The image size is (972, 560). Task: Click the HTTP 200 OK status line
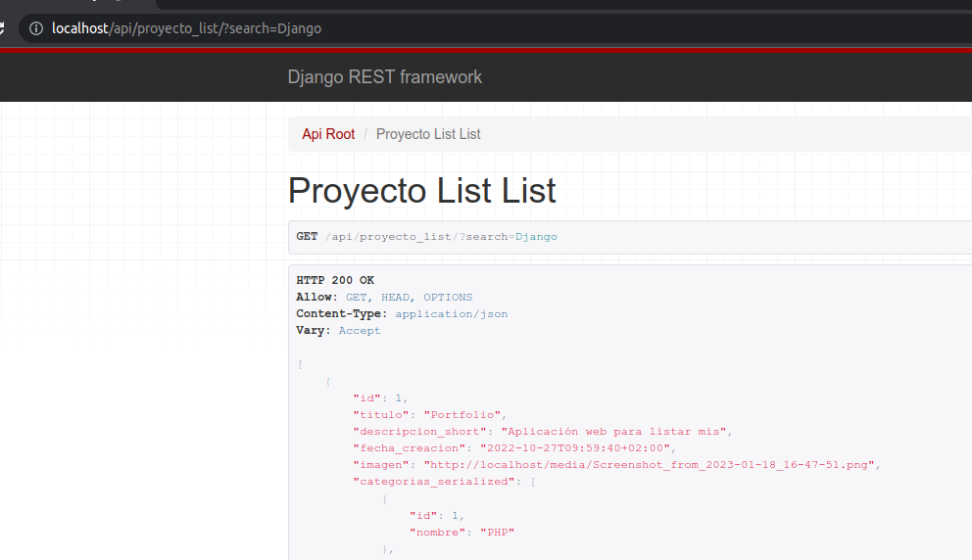pos(335,280)
